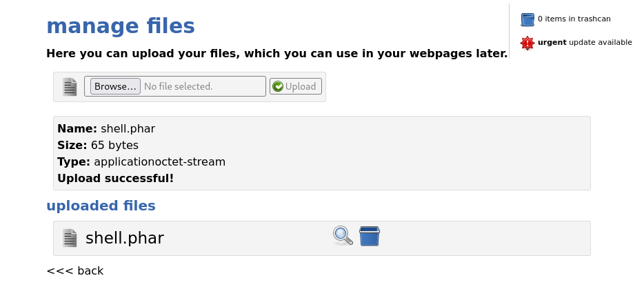Go back via the "<<< back" link
This screenshot has height=287, width=644.
click(x=75, y=270)
